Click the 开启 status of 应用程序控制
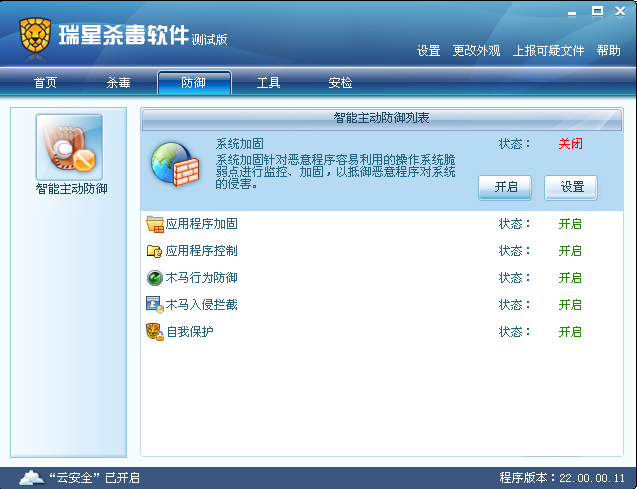637x489 pixels. [570, 251]
